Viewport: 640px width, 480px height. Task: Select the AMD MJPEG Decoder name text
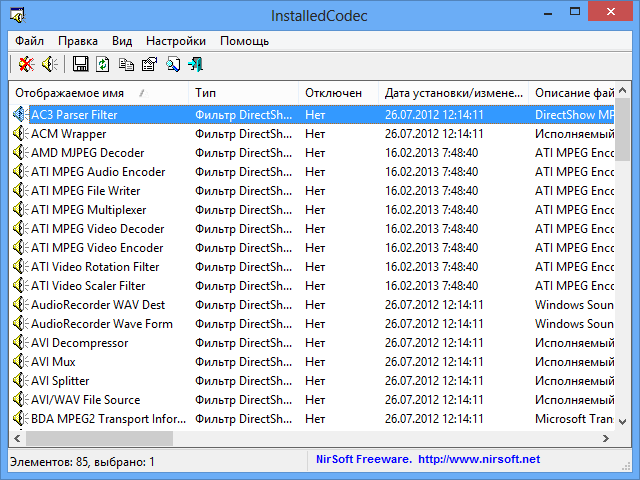coord(88,153)
